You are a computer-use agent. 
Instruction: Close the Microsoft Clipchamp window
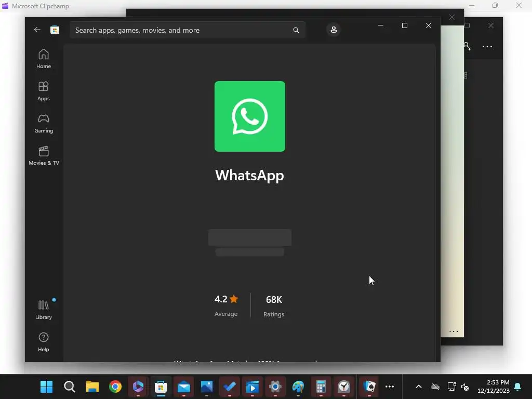point(519,5)
